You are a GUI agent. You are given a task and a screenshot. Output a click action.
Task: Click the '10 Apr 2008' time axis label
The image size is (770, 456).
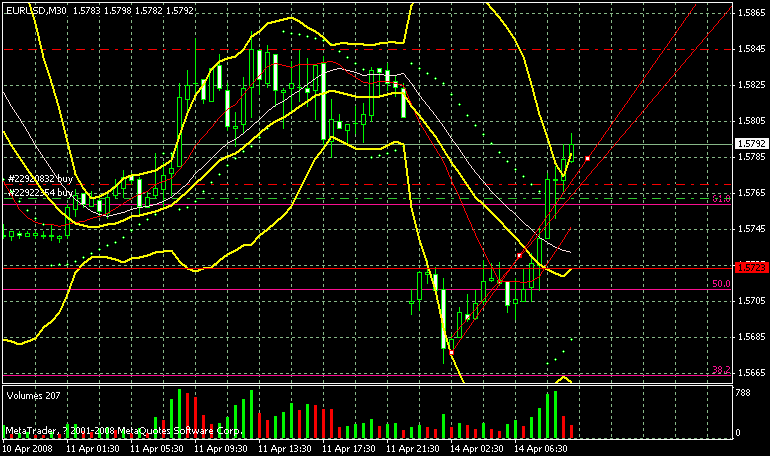(28, 449)
